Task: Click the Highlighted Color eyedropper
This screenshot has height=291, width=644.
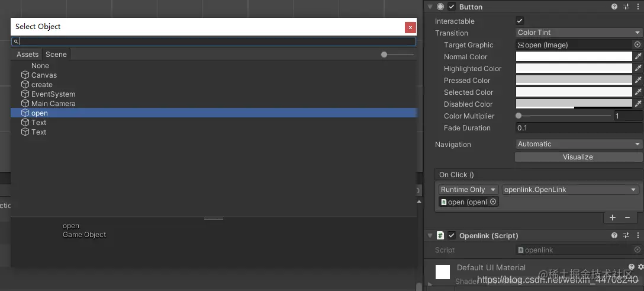Action: [x=638, y=68]
